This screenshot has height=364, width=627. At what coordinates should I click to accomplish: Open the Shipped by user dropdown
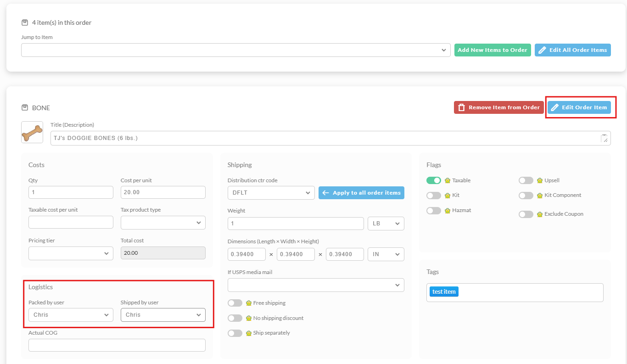pyautogui.click(x=163, y=315)
